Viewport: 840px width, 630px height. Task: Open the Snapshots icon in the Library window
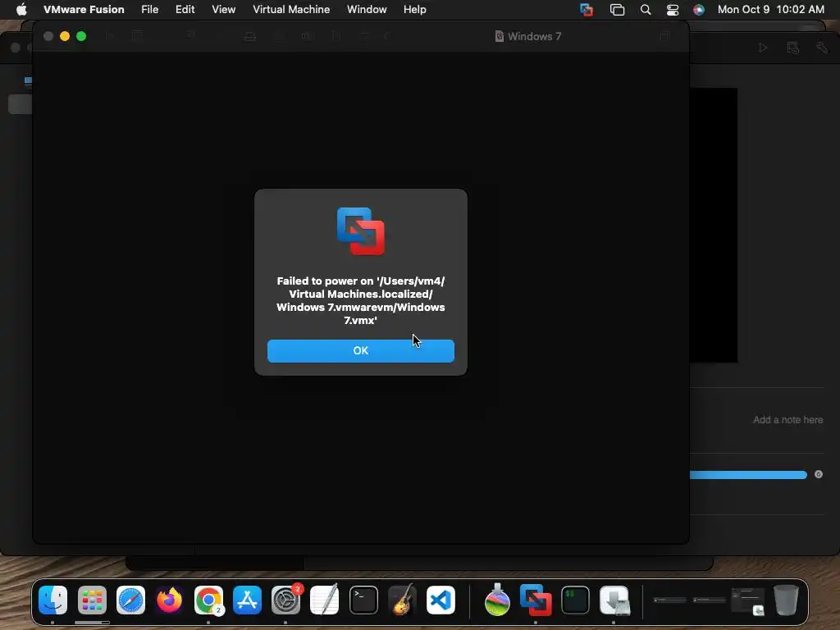coord(793,48)
